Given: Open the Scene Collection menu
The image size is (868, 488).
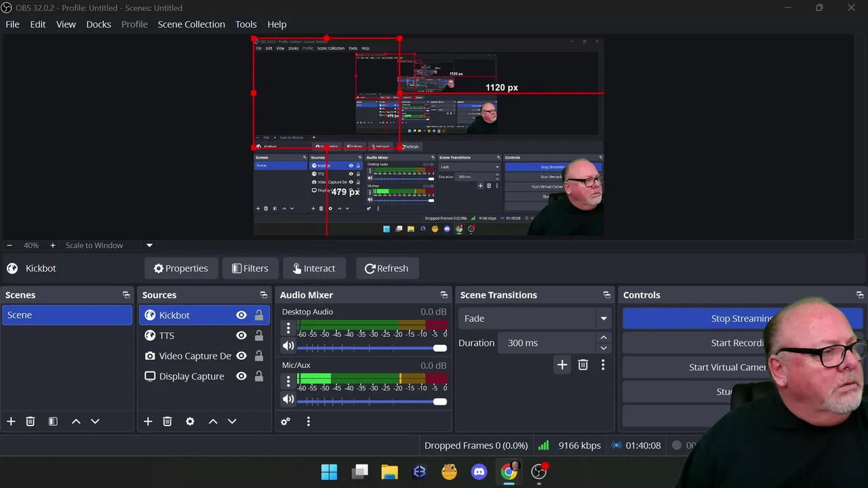Looking at the screenshot, I should (x=191, y=24).
